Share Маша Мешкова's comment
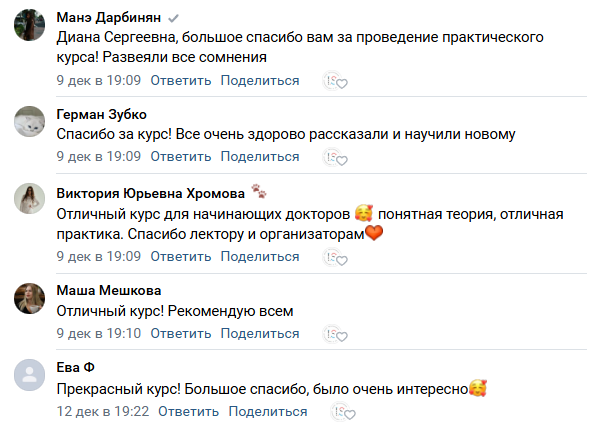The image size is (610, 436). coord(259,334)
